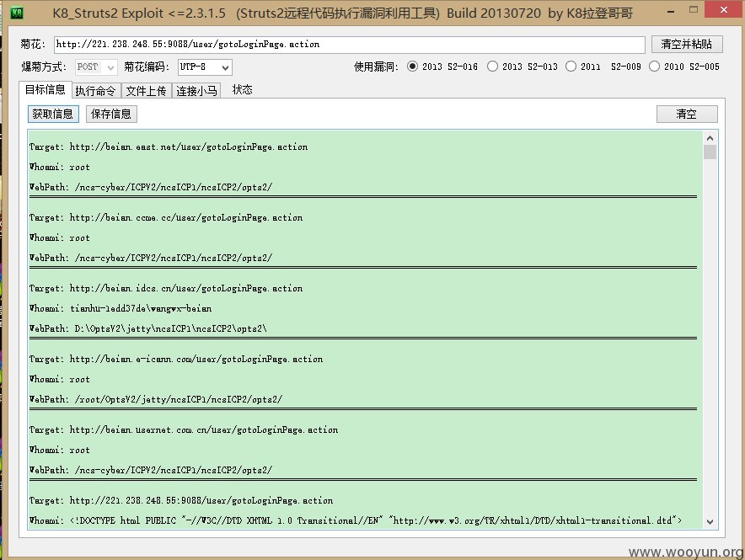Click the 清空并粘贴 button
Viewport: 745px width, 560px height.
pos(687,44)
